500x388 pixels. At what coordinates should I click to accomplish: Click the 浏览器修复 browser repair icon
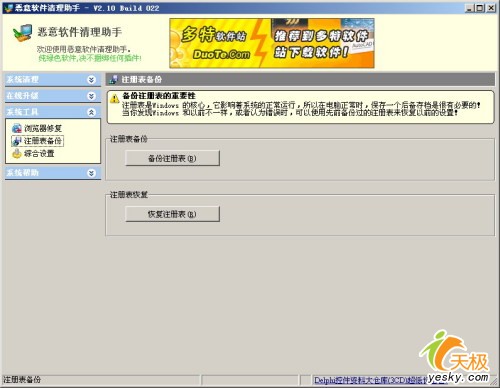(x=16, y=128)
